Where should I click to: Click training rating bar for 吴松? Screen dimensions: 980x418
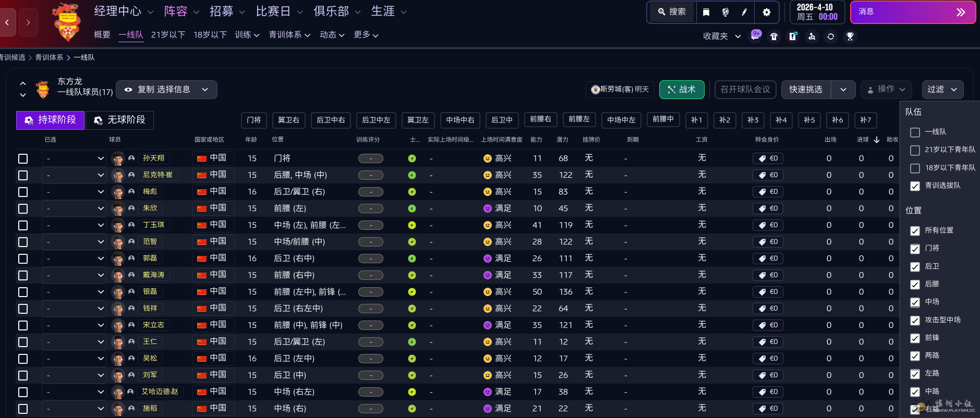tap(371, 359)
